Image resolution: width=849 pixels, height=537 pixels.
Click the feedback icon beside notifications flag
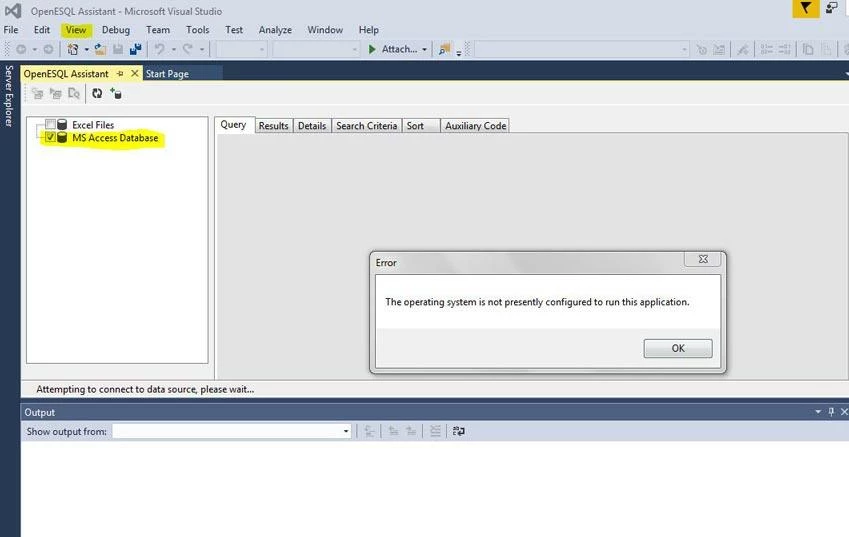(832, 8)
